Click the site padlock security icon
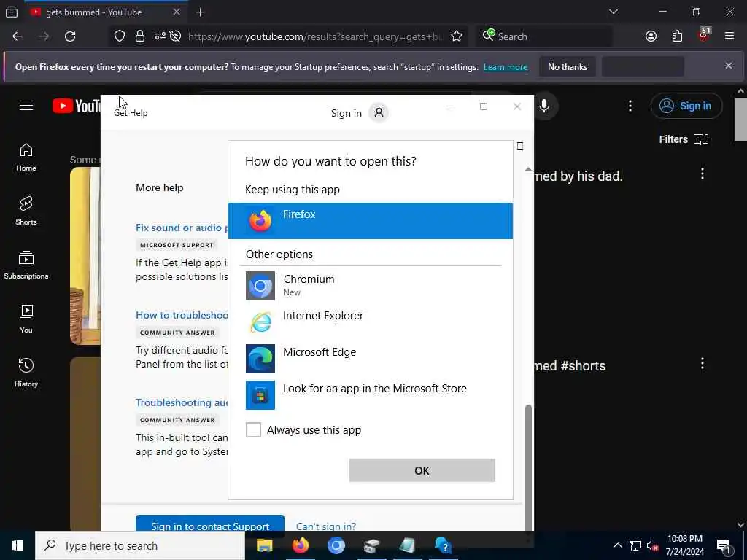The height and width of the screenshot is (560, 747). [139, 36]
